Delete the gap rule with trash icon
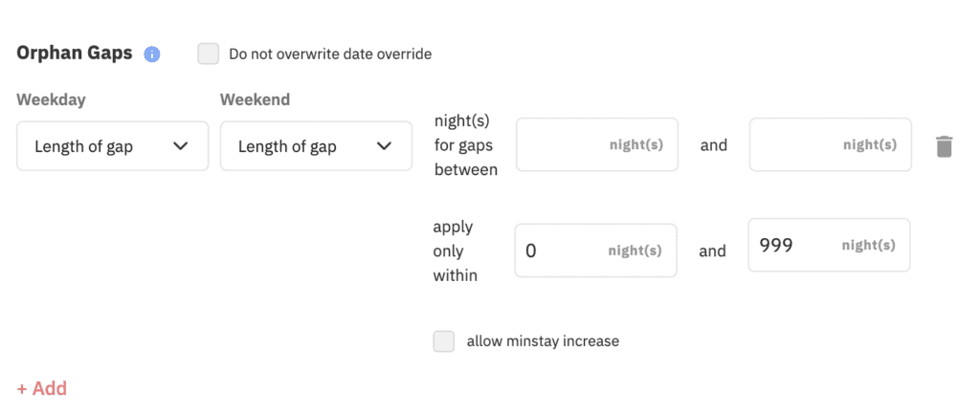Screen dimensions: 980x414 (x=944, y=146)
